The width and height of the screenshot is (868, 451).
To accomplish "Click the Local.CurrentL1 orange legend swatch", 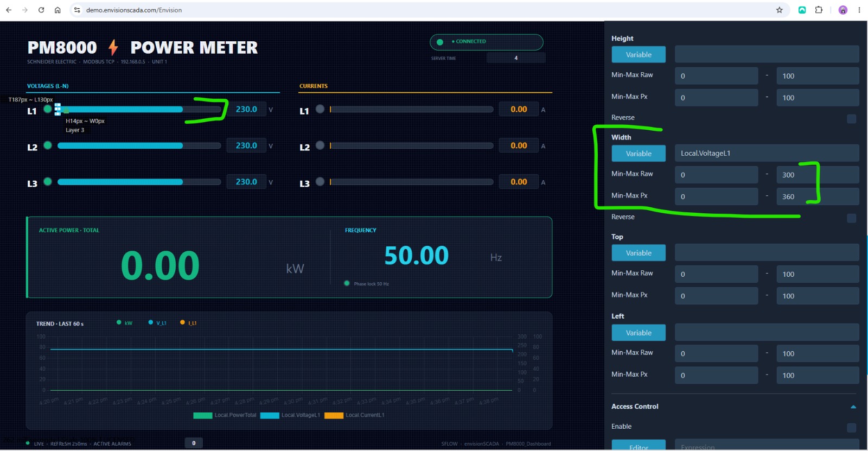I will (334, 416).
